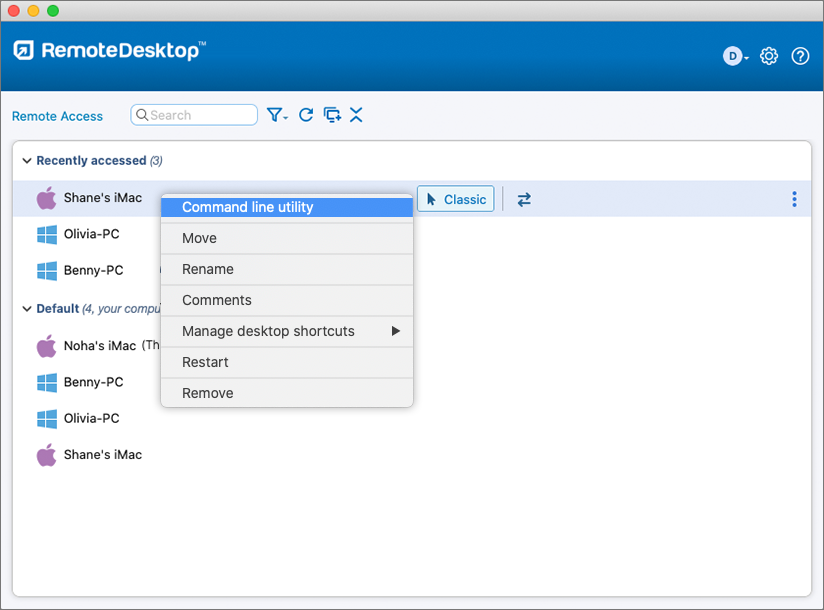Click the file transfer arrows icon
The height and width of the screenshot is (610, 824).
click(524, 200)
